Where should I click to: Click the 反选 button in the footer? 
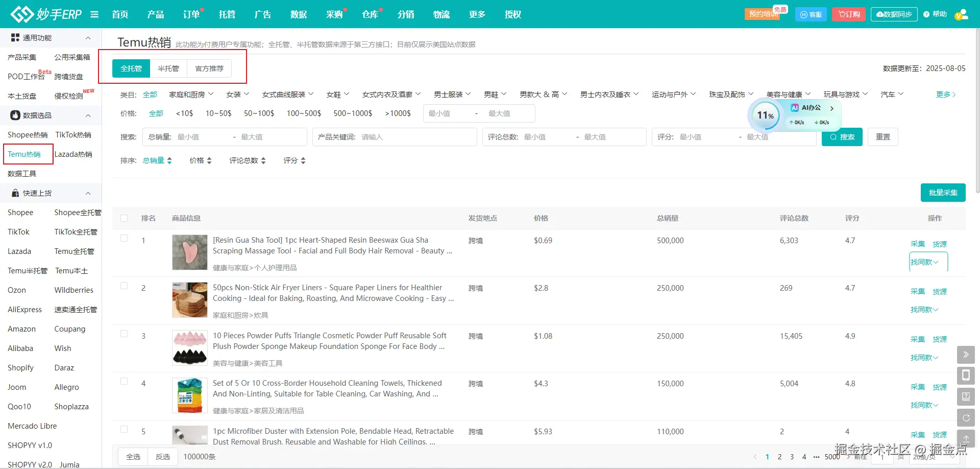coord(163,457)
